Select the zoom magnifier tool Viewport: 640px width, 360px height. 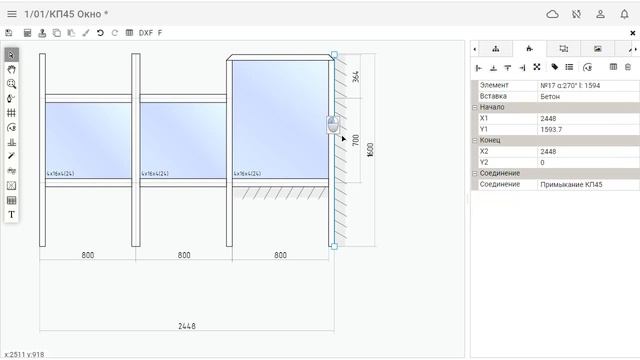point(11,84)
